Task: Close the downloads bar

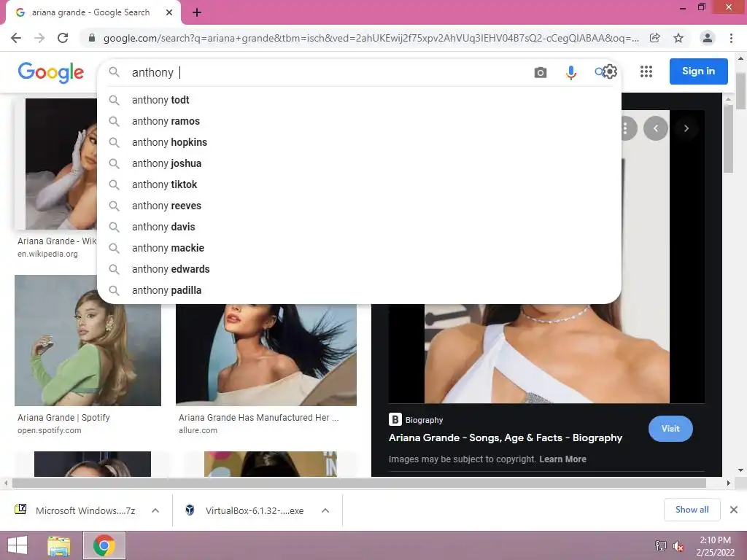Action: point(734,510)
